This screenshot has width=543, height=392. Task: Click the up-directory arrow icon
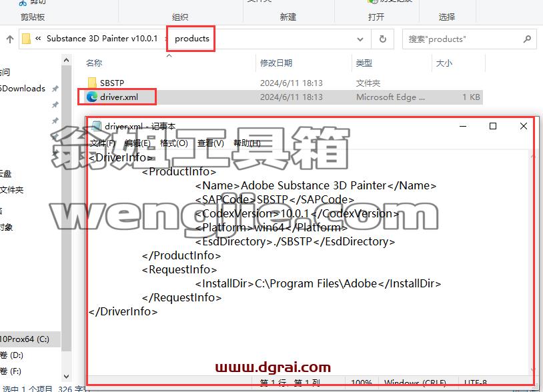coord(10,39)
